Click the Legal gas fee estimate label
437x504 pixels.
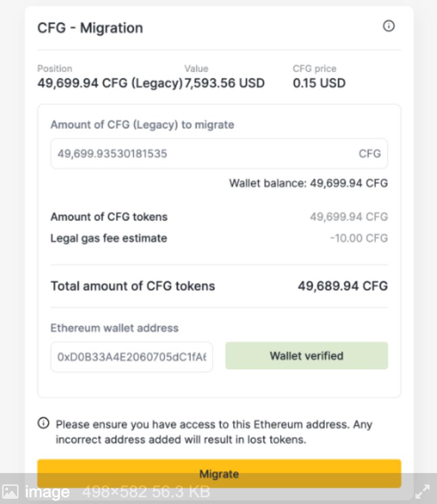click(x=108, y=238)
